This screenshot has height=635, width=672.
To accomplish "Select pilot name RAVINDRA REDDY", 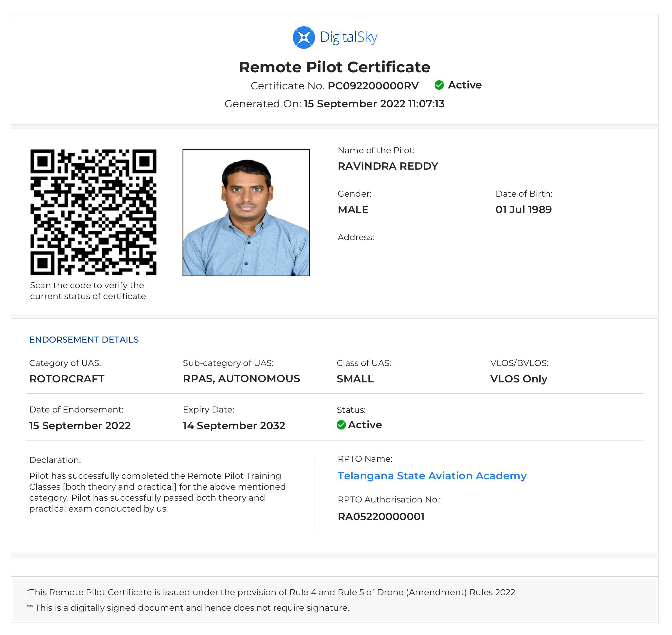I will pos(388,166).
